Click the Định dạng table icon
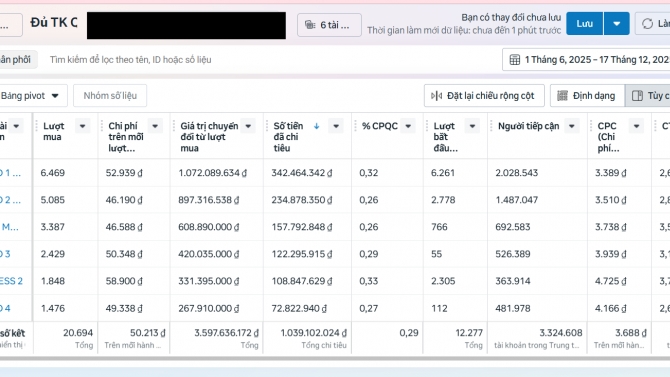Image resolution: width=670 pixels, height=377 pixels. (x=562, y=95)
